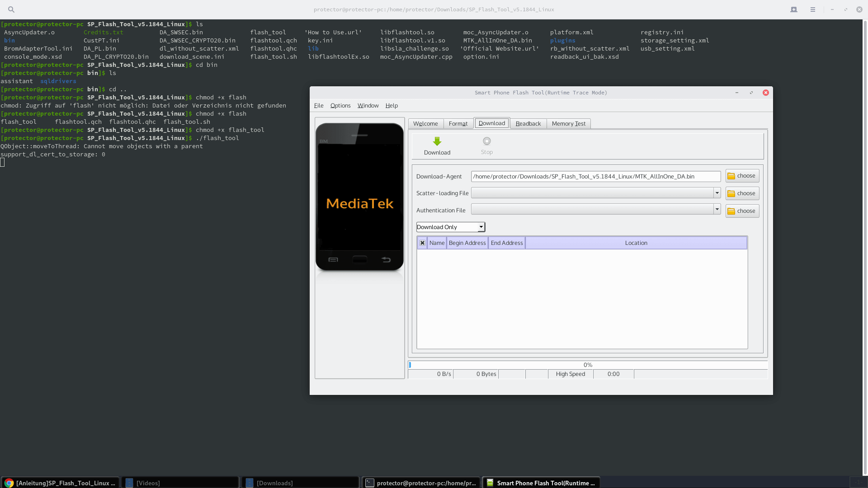Open the Memory Test tab
The image size is (868, 488).
pos(568,124)
